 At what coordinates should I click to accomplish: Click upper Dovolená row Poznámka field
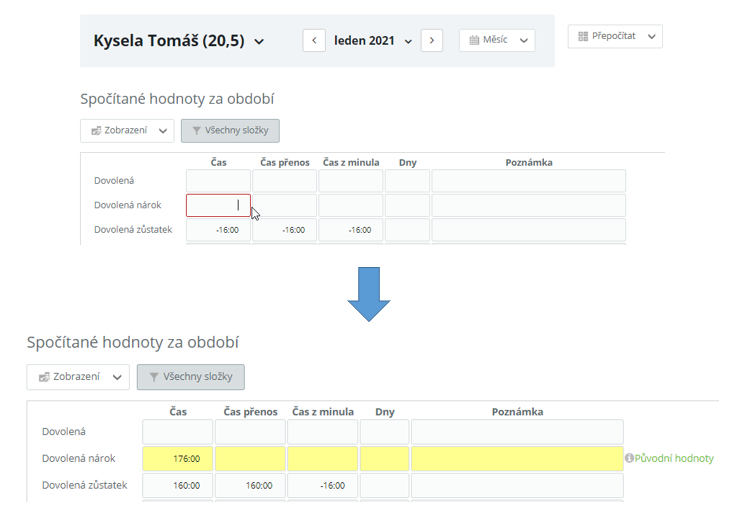(x=528, y=181)
